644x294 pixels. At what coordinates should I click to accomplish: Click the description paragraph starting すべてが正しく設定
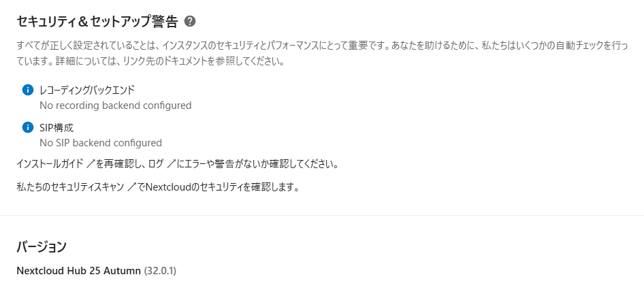pyautogui.click(x=272, y=54)
